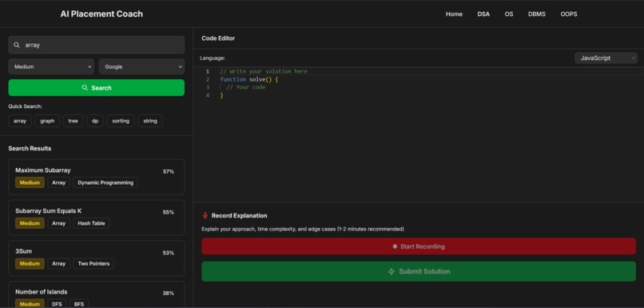Screen dimensions: 644x308
Task: Open the DSA navigation item
Action: click(483, 14)
